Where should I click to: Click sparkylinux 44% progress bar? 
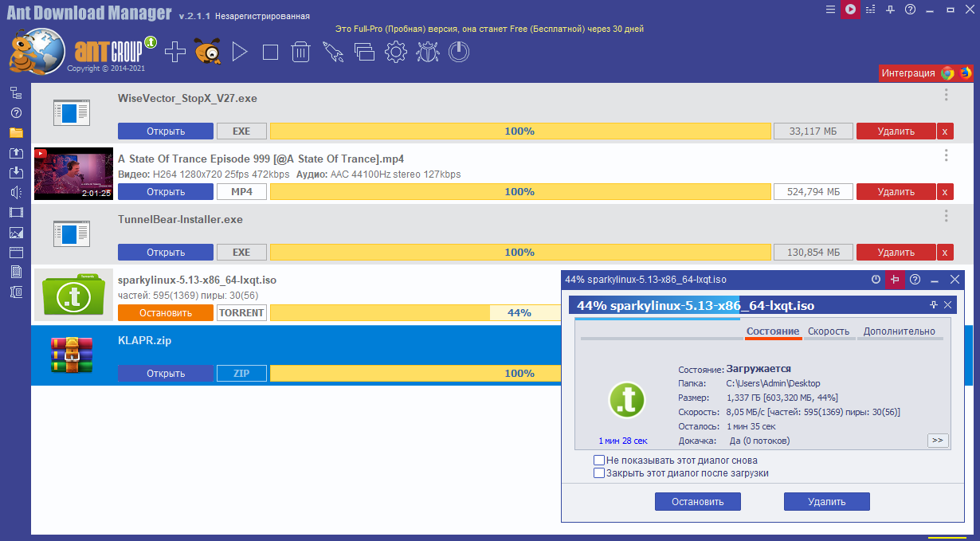pyautogui.click(x=416, y=313)
